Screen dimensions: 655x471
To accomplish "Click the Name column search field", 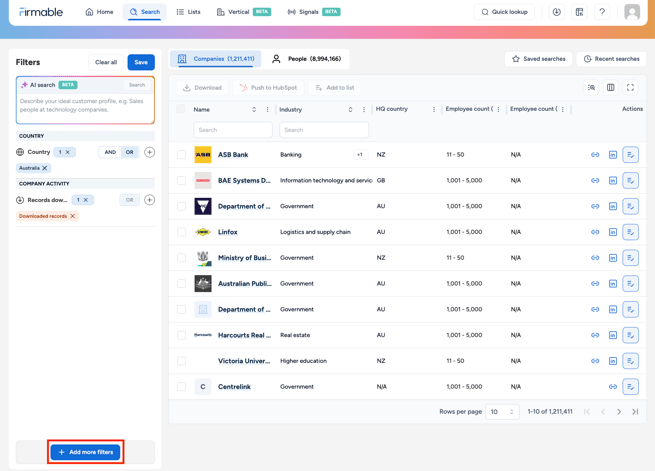I will point(233,130).
